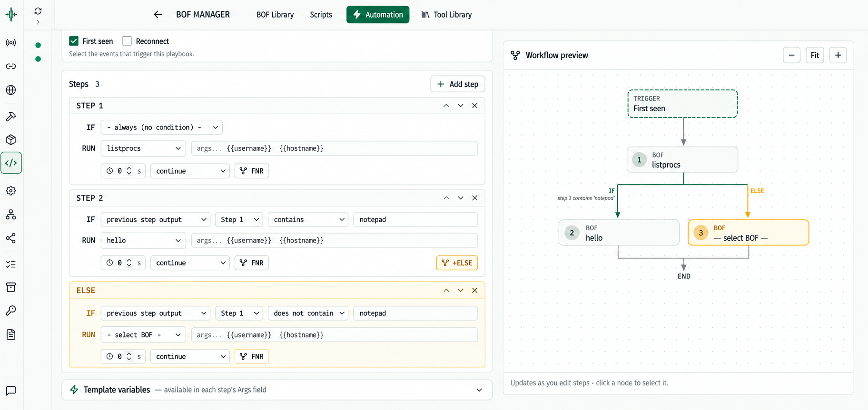Remove Step 2 with its X button
The width and height of the screenshot is (868, 410).
(x=475, y=198)
